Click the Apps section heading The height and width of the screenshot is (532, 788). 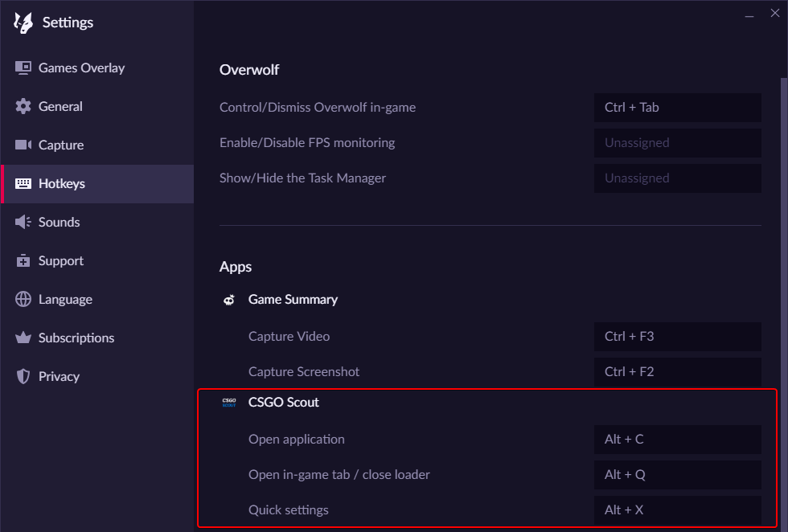[x=236, y=267]
